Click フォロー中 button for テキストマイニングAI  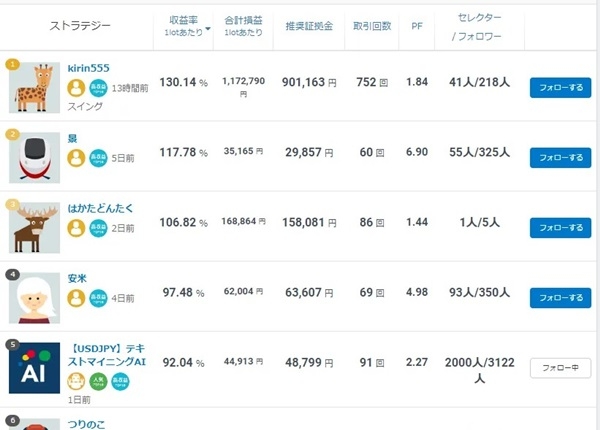click(x=561, y=368)
